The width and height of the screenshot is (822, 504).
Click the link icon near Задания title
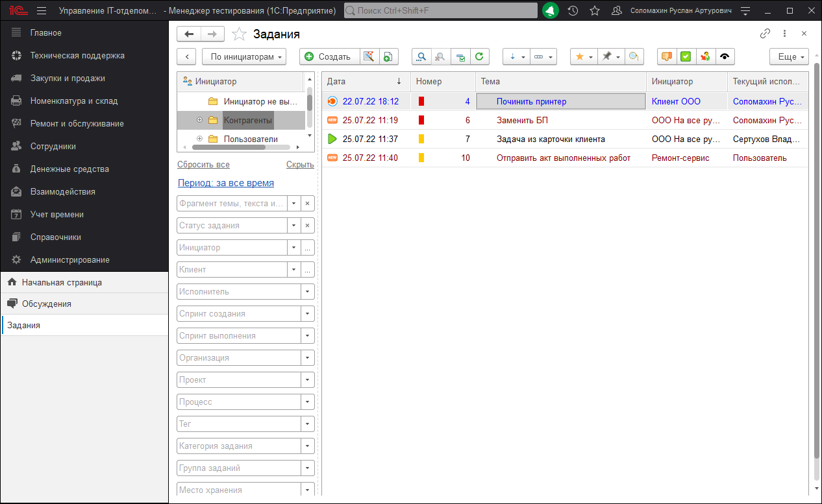pyautogui.click(x=765, y=34)
